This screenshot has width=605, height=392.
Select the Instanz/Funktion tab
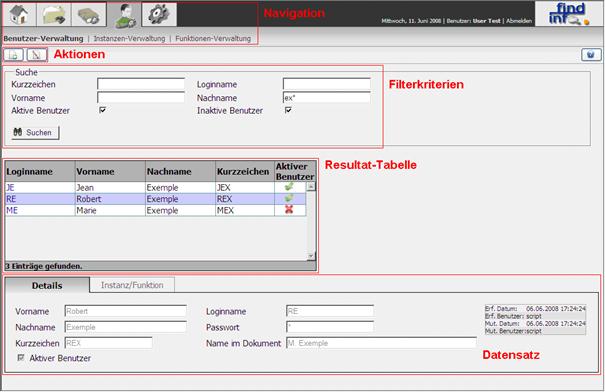click(132, 285)
